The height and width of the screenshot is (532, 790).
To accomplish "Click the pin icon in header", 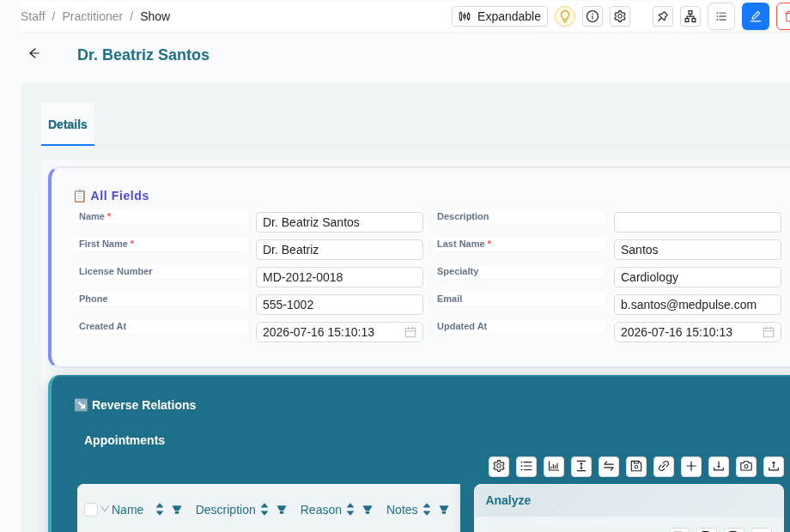I will pyautogui.click(x=663, y=16).
